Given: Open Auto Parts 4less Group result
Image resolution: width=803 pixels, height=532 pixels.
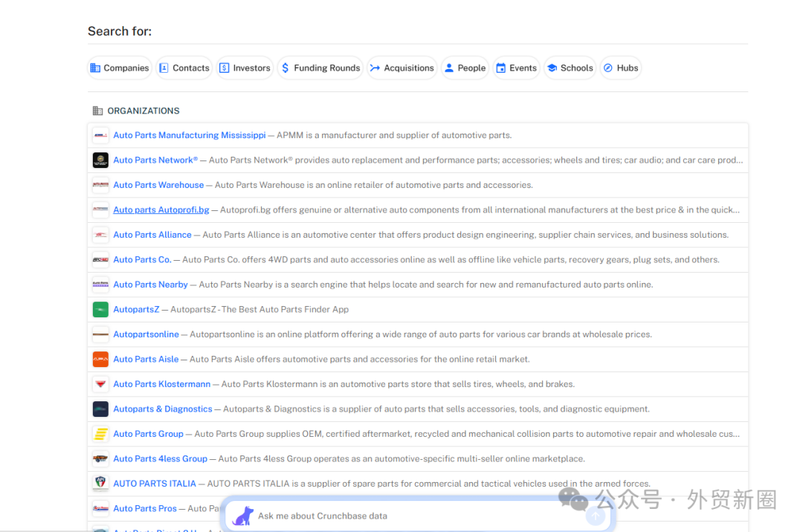Looking at the screenshot, I should (161, 459).
